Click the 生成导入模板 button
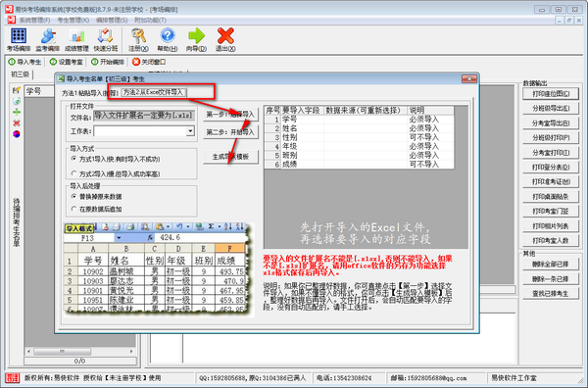Viewport: 588px width, 388px height. tap(230, 157)
